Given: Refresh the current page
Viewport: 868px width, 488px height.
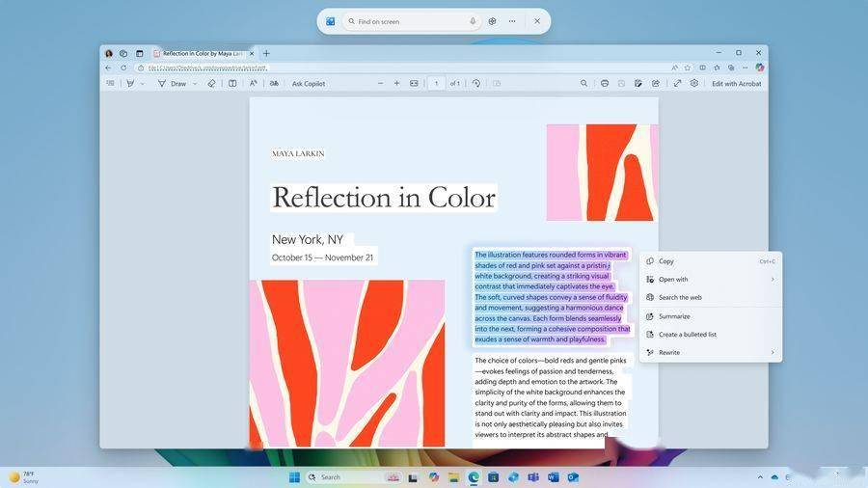Looking at the screenshot, I should tap(123, 68).
